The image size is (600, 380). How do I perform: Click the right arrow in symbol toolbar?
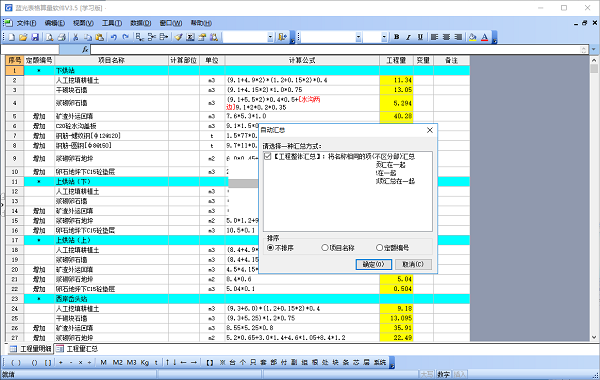[194, 362]
